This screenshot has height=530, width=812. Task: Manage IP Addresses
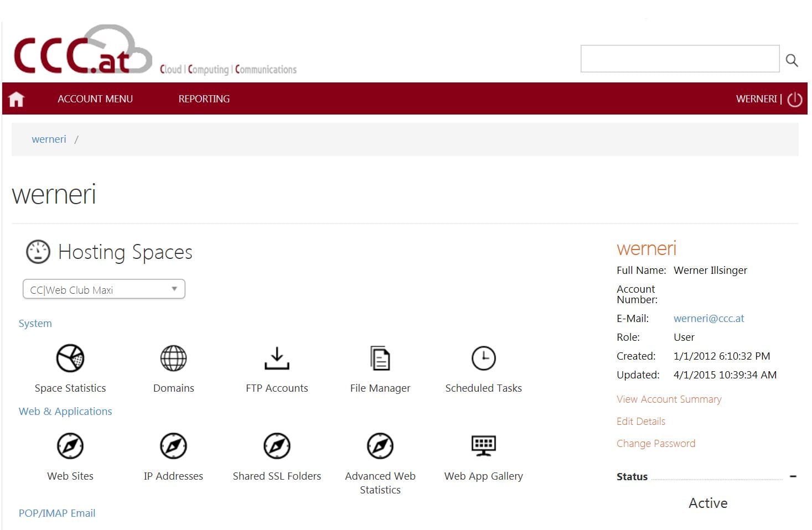coord(173,455)
